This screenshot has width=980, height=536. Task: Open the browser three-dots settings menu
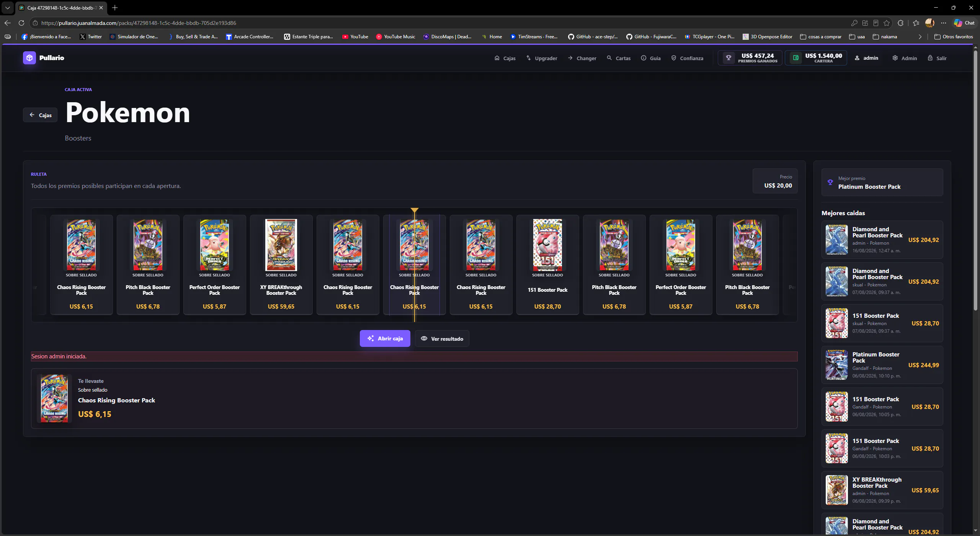[944, 23]
